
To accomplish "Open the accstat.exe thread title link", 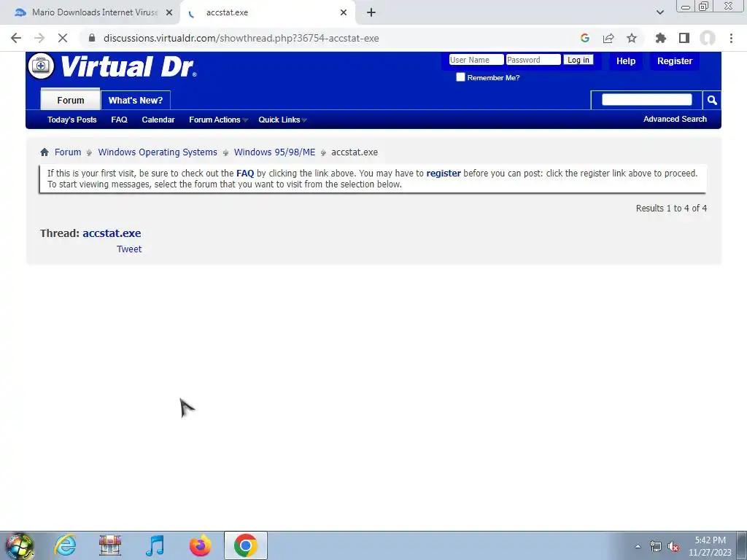I will coord(112,233).
